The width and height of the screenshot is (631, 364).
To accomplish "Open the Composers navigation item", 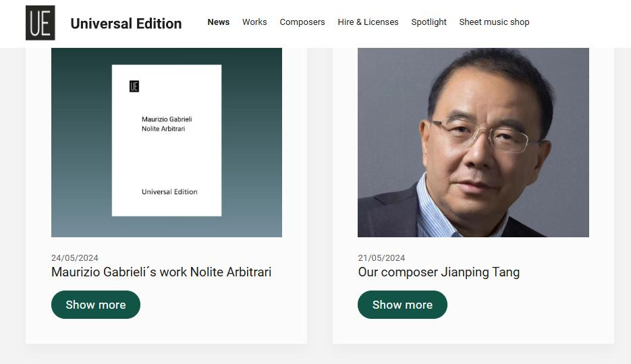I will click(302, 22).
